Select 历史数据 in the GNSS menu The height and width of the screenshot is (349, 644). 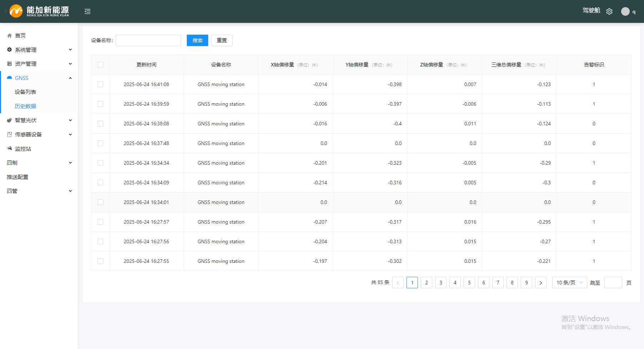click(x=25, y=106)
